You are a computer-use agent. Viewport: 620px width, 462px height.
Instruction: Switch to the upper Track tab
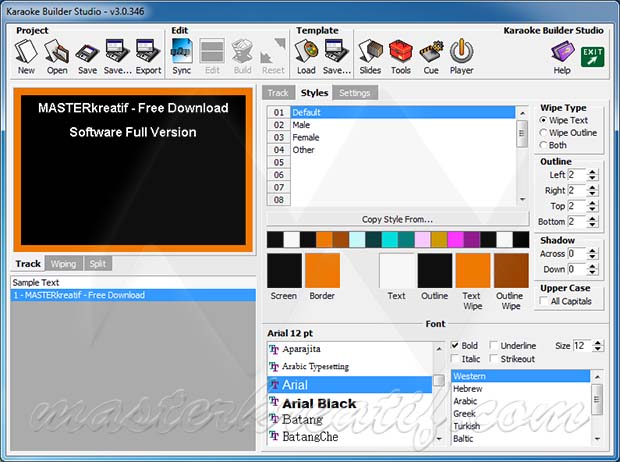point(278,93)
